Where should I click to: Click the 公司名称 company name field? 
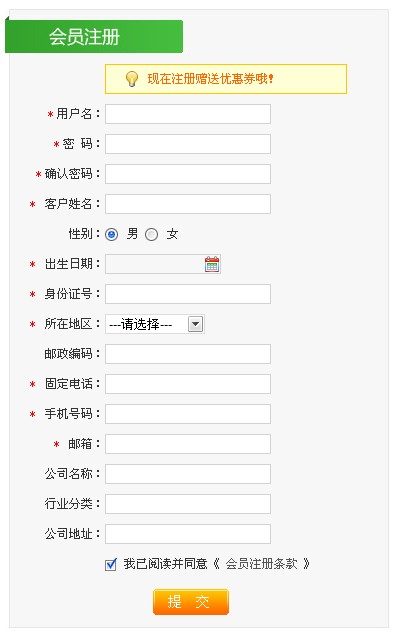point(188,474)
